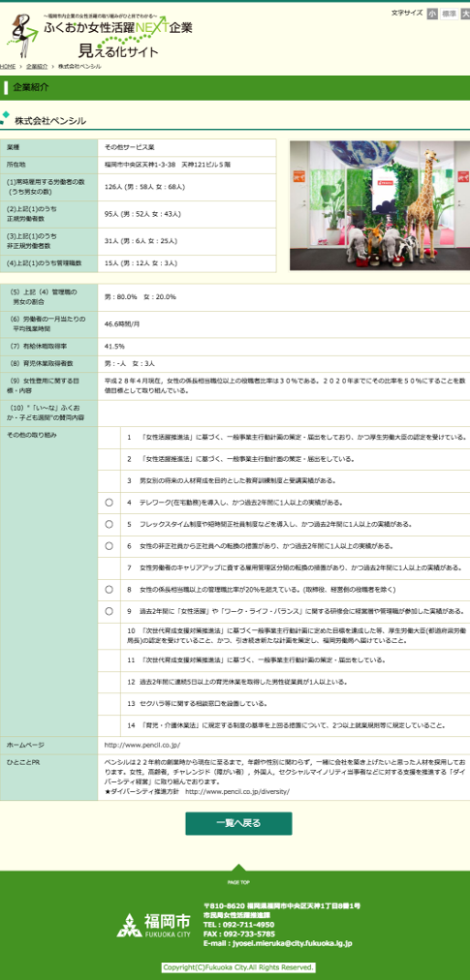Click the 福岡市 FUKUOKA CITY footer logo
Image resolution: width=470 pixels, height=980 pixels.
[154, 926]
